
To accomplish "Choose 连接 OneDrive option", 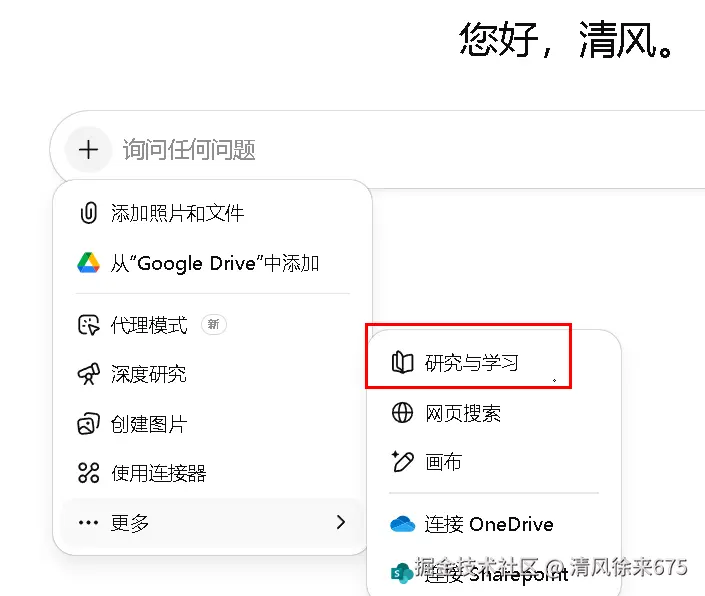I will click(494, 524).
